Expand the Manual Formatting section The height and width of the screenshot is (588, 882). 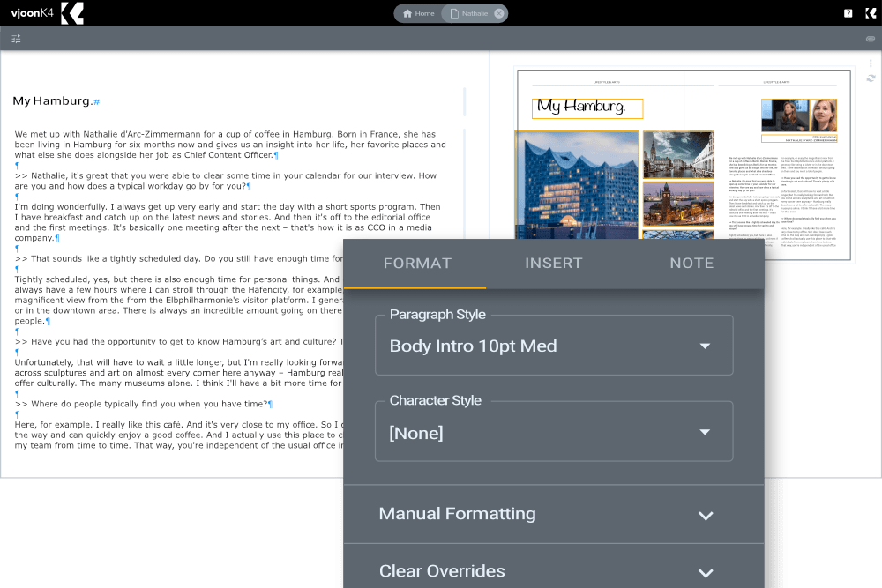pos(554,514)
